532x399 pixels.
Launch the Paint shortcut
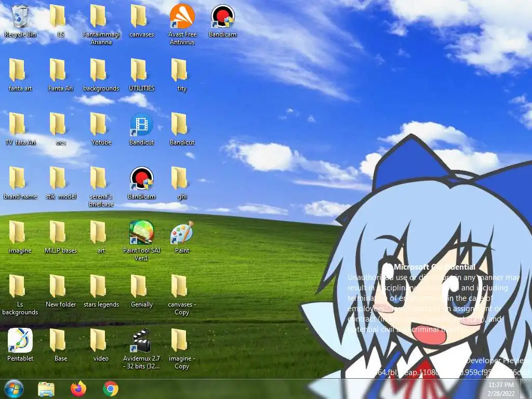pyautogui.click(x=182, y=237)
